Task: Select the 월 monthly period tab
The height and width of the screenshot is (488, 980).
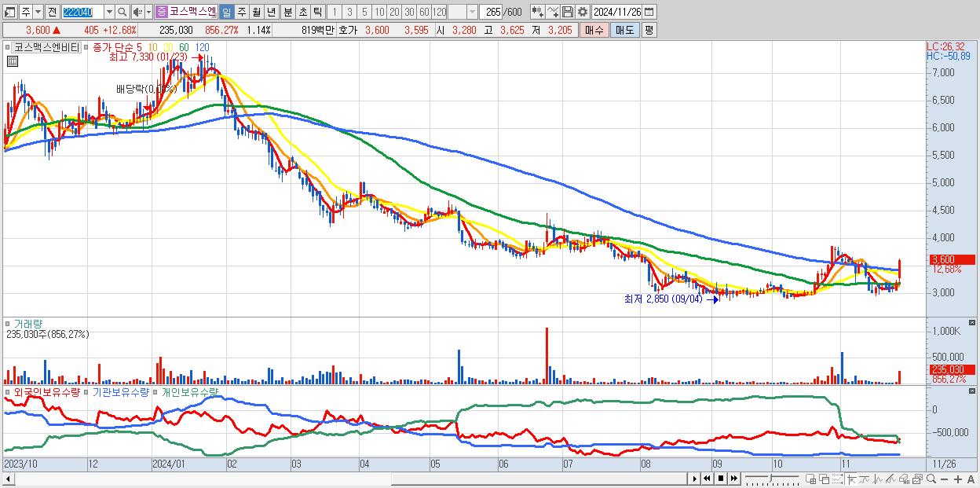Action: point(256,12)
